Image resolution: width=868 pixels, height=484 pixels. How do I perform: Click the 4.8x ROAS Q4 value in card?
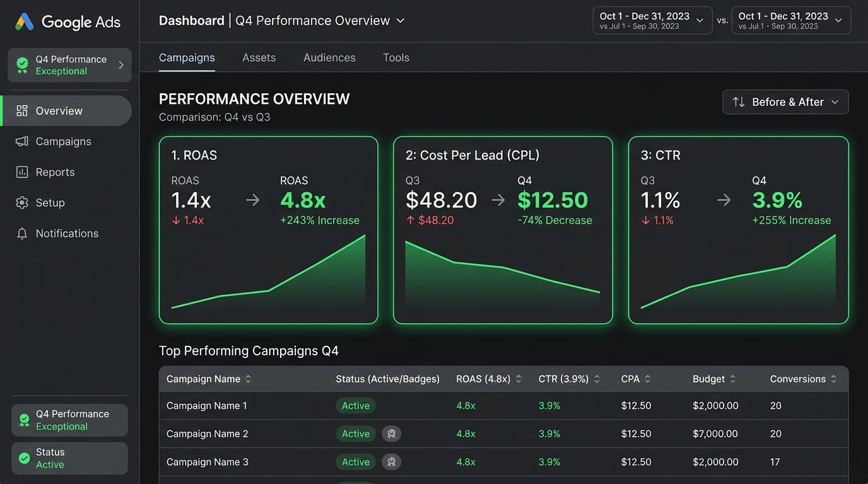pyautogui.click(x=303, y=200)
